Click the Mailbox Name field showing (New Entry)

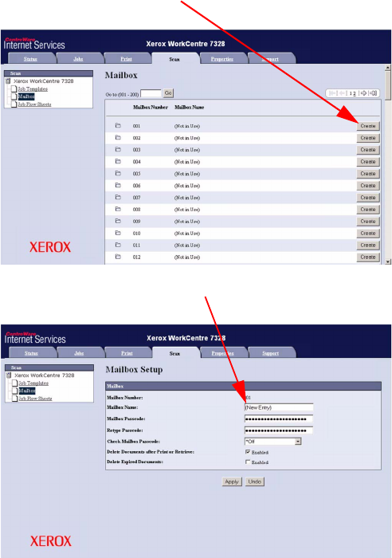pos(279,407)
